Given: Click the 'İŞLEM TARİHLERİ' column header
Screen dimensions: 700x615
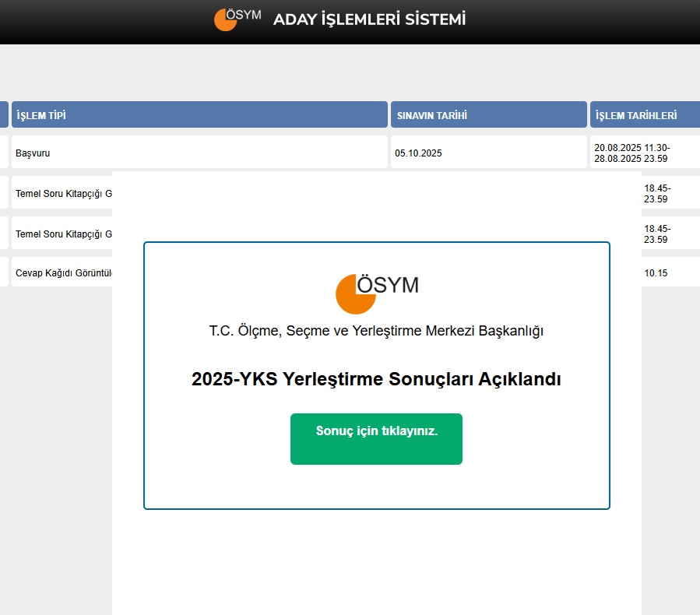Looking at the screenshot, I should point(645,114).
